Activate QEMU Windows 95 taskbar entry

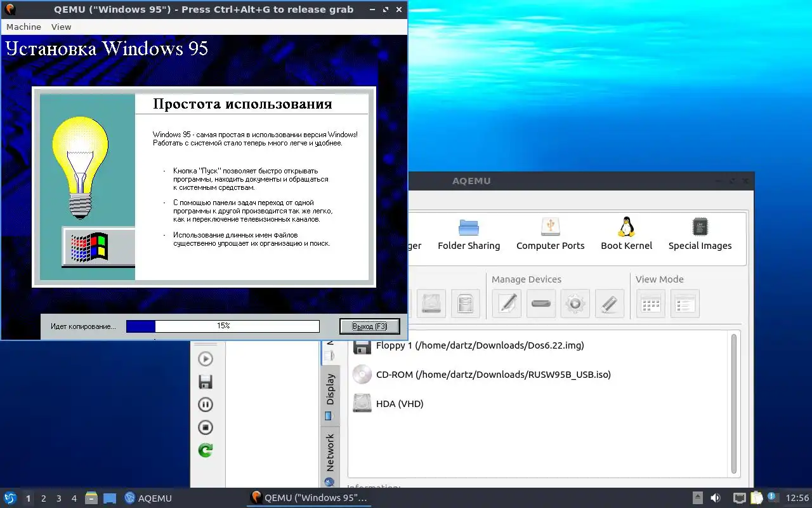point(309,498)
